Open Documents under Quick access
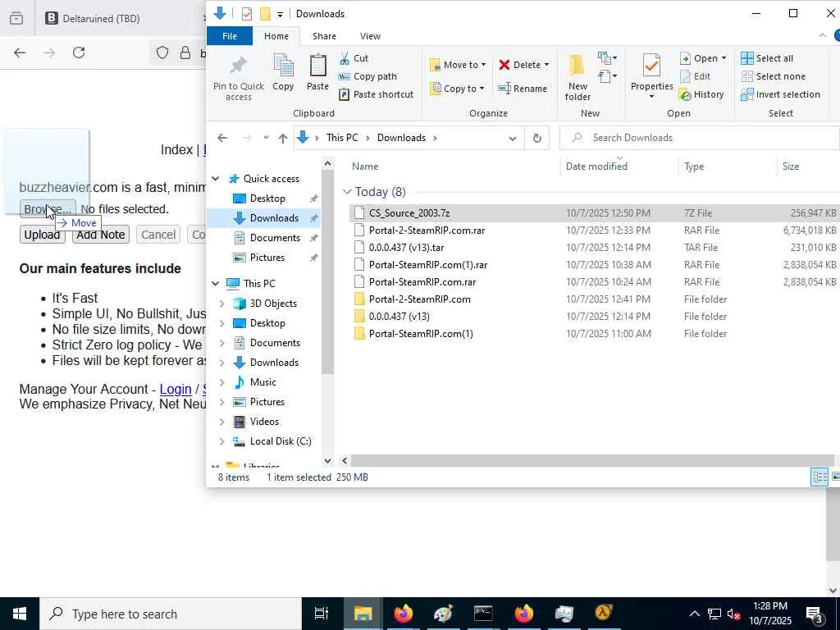This screenshot has height=630, width=840. coord(275,238)
